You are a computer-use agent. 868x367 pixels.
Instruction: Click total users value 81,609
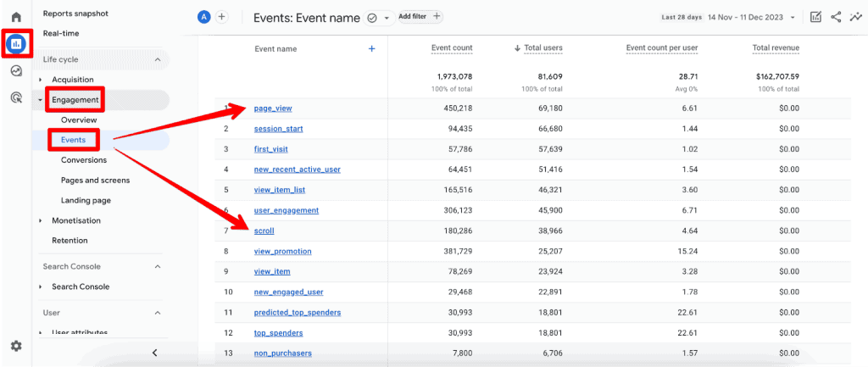tap(549, 76)
